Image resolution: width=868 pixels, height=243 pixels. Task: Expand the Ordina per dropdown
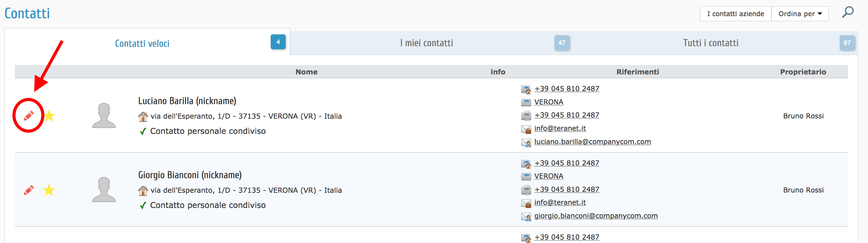point(800,14)
